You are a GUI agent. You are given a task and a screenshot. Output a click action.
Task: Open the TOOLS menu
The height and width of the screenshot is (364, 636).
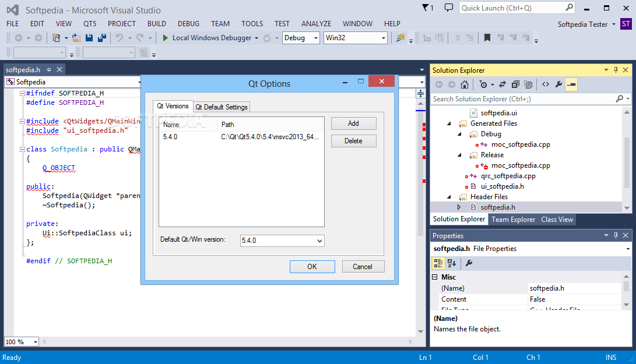click(x=252, y=24)
